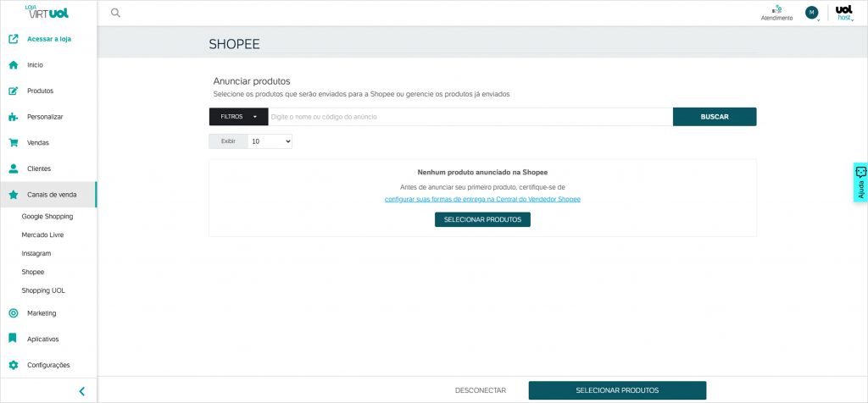868x403 pixels.
Task: Click the Personalizar puzzle icon
Action: click(14, 117)
